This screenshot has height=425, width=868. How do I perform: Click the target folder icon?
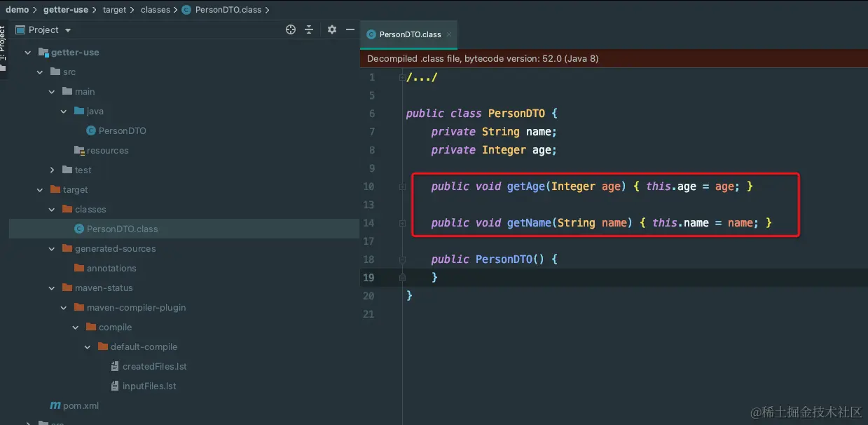55,190
